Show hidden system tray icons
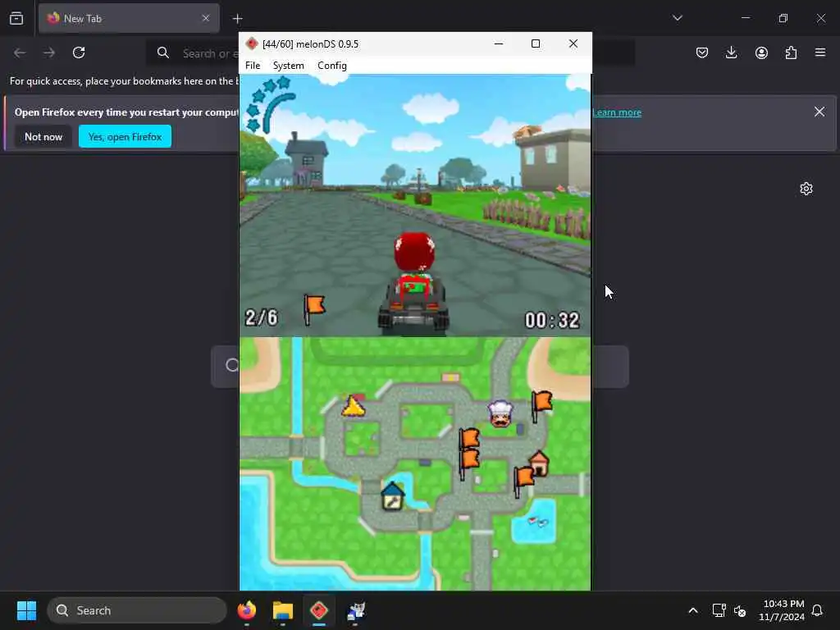The height and width of the screenshot is (630, 840). coord(692,610)
